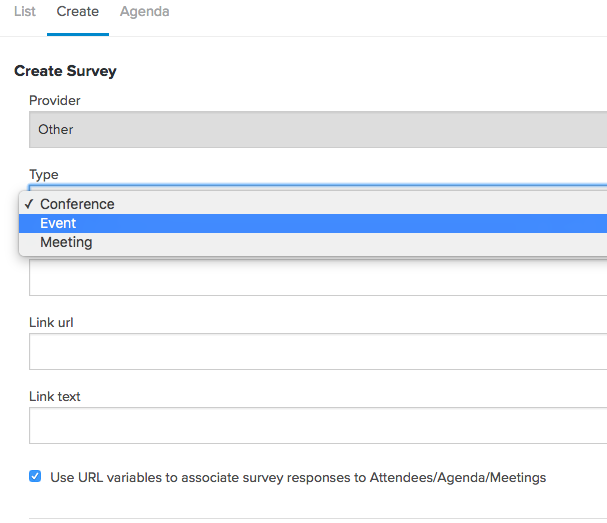The height and width of the screenshot is (523, 607).
Task: Click the checkmark icon beside Conference
Action: click(29, 204)
